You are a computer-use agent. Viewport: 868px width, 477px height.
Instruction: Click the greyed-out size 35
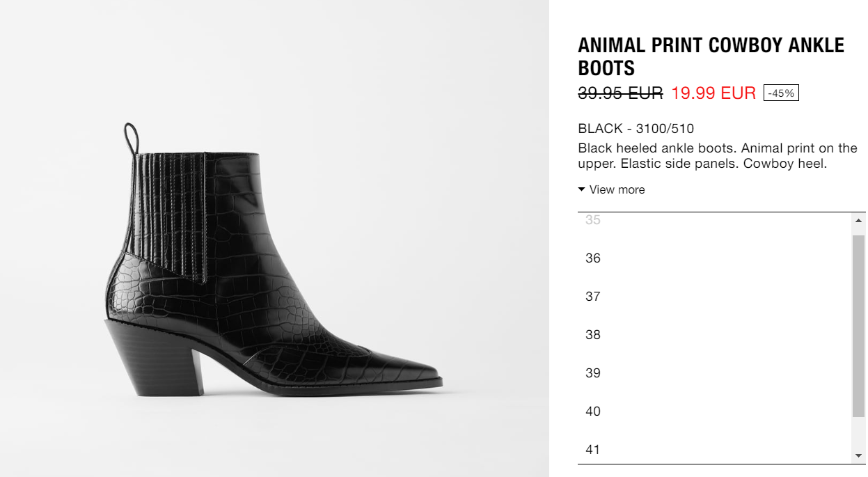714,221
